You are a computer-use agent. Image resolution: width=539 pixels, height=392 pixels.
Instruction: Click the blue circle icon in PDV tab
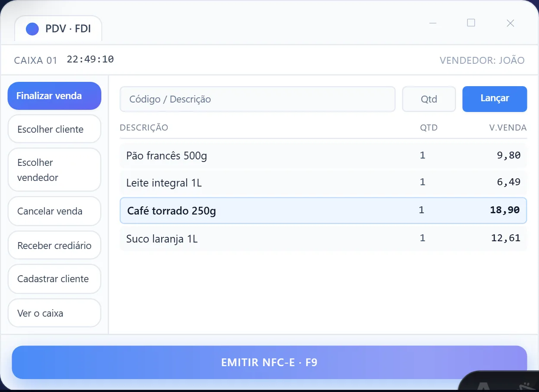pyautogui.click(x=32, y=29)
